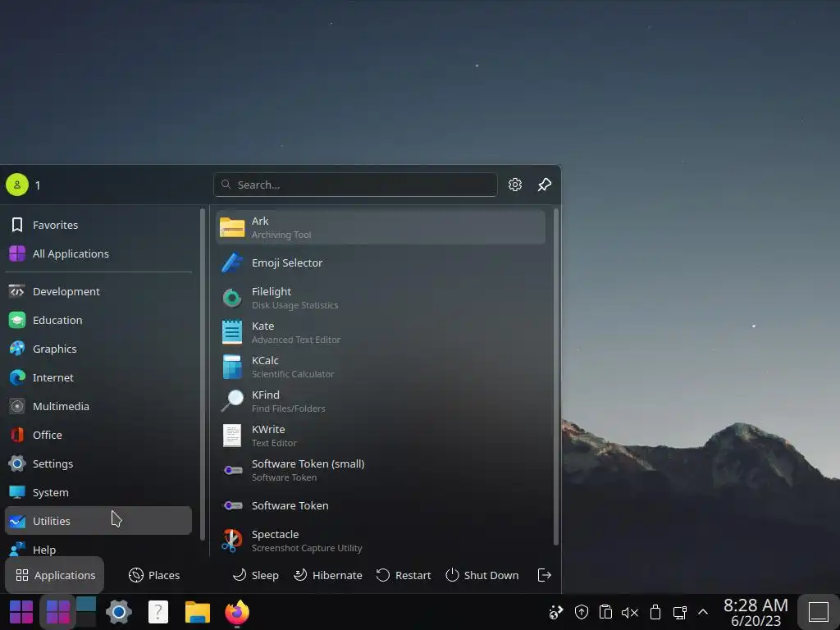Switch to the Places tab
Image resolution: width=840 pixels, height=630 pixels.
pos(153,575)
